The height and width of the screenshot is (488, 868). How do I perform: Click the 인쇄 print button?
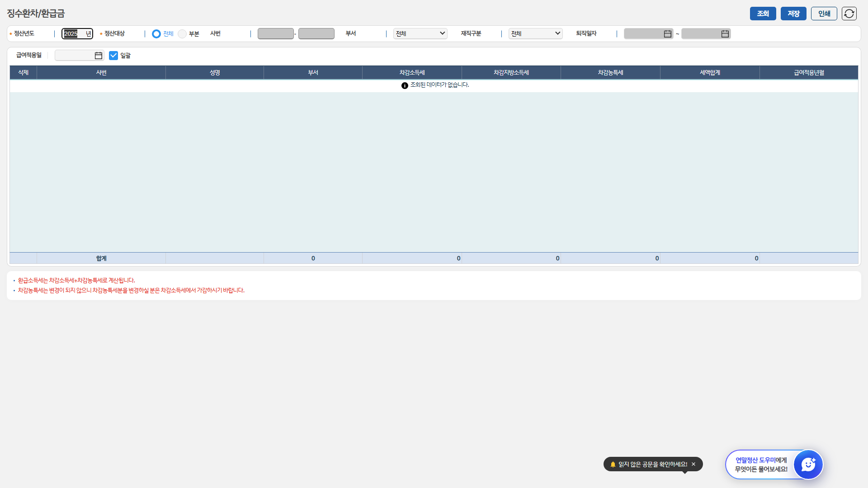(824, 14)
